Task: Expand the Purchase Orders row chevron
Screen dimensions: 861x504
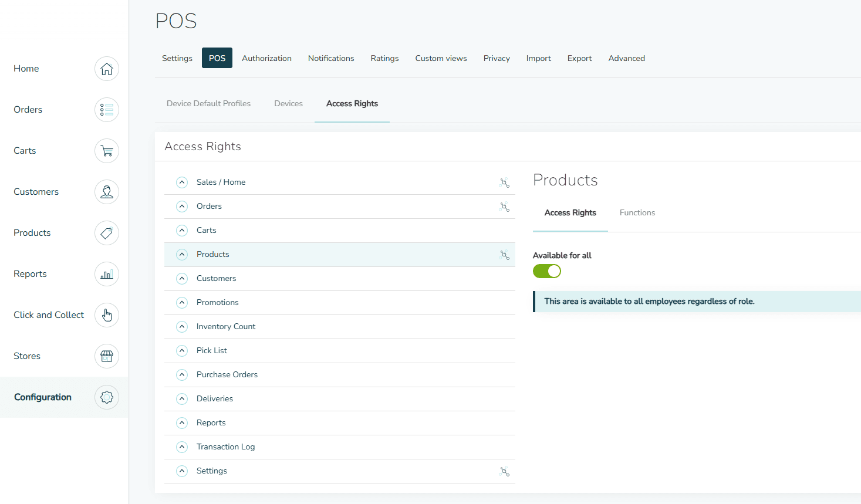Action: [x=182, y=375]
